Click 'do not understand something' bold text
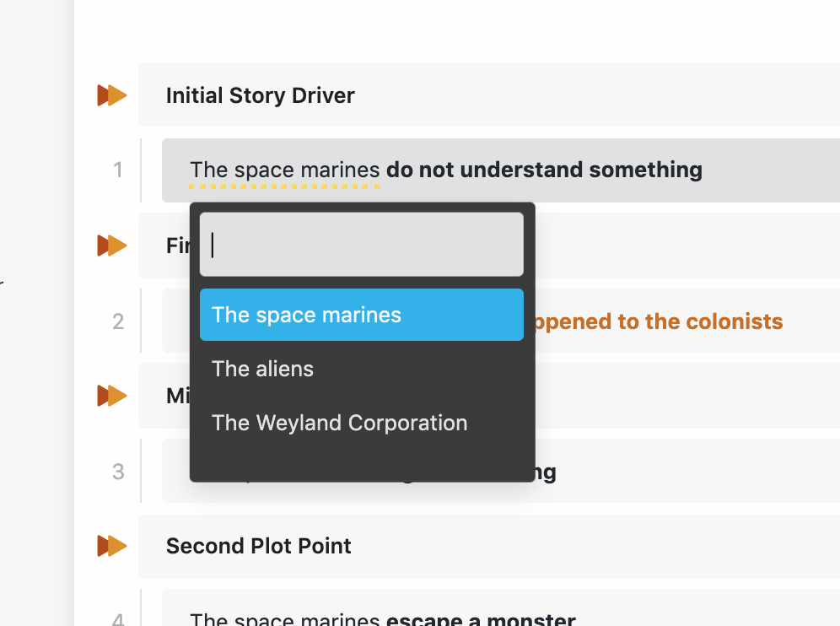 pos(544,170)
